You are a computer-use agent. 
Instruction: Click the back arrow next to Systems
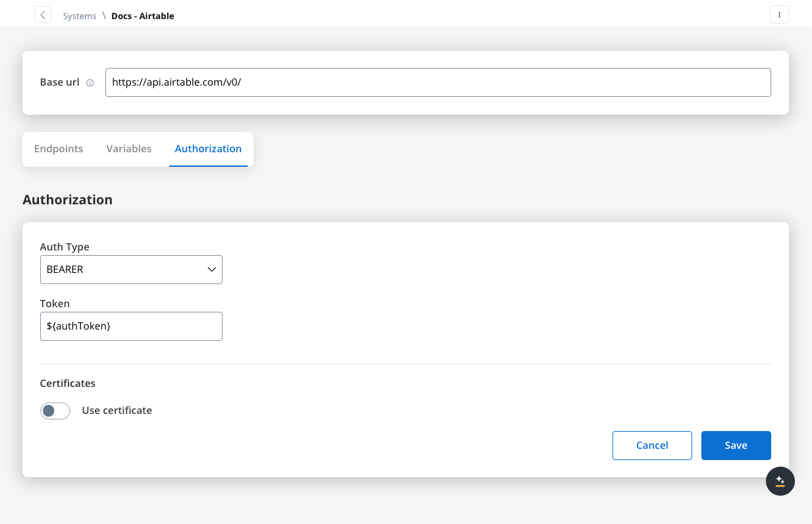(43, 15)
